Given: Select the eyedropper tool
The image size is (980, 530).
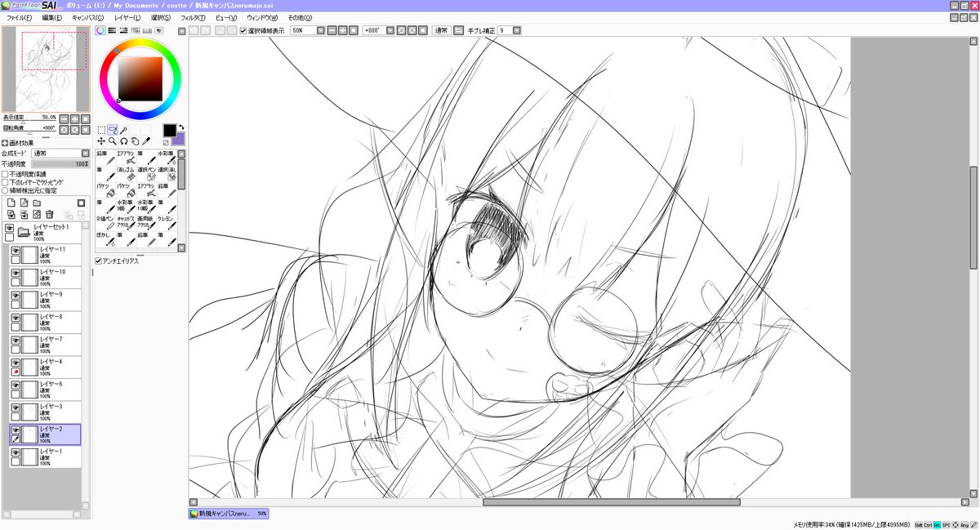Looking at the screenshot, I should [147, 141].
